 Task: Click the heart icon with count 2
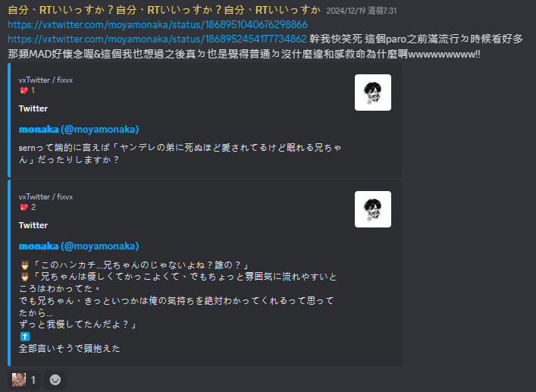pyautogui.click(x=24, y=207)
